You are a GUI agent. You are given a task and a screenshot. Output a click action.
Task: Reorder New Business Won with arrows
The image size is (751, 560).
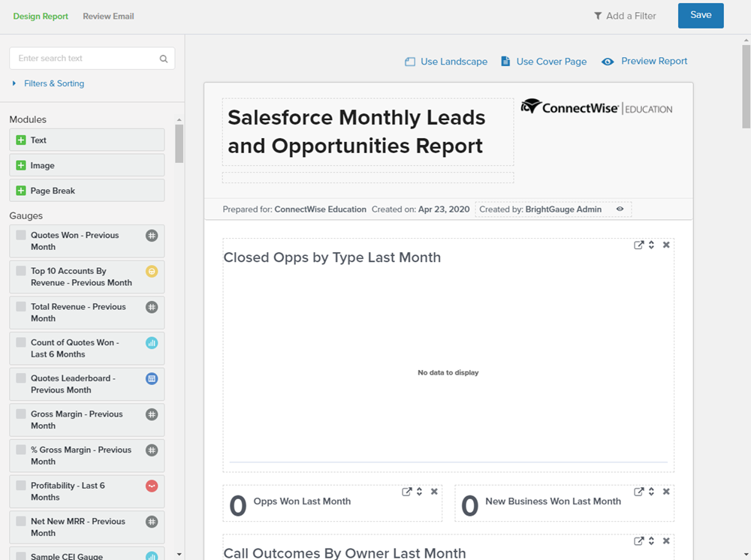651,492
